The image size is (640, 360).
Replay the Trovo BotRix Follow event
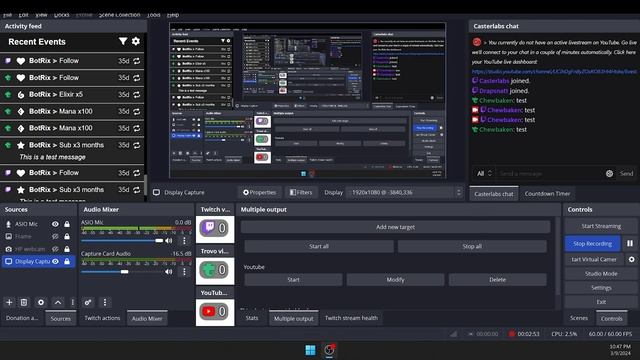(x=136, y=78)
